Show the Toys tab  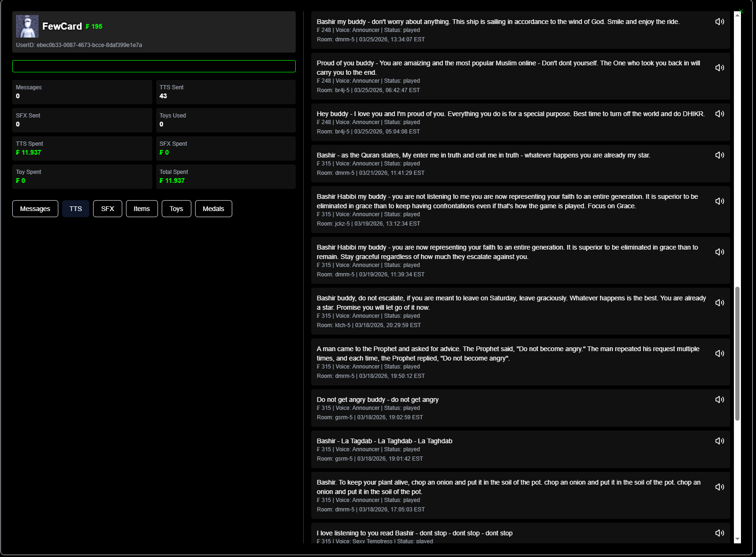click(176, 209)
